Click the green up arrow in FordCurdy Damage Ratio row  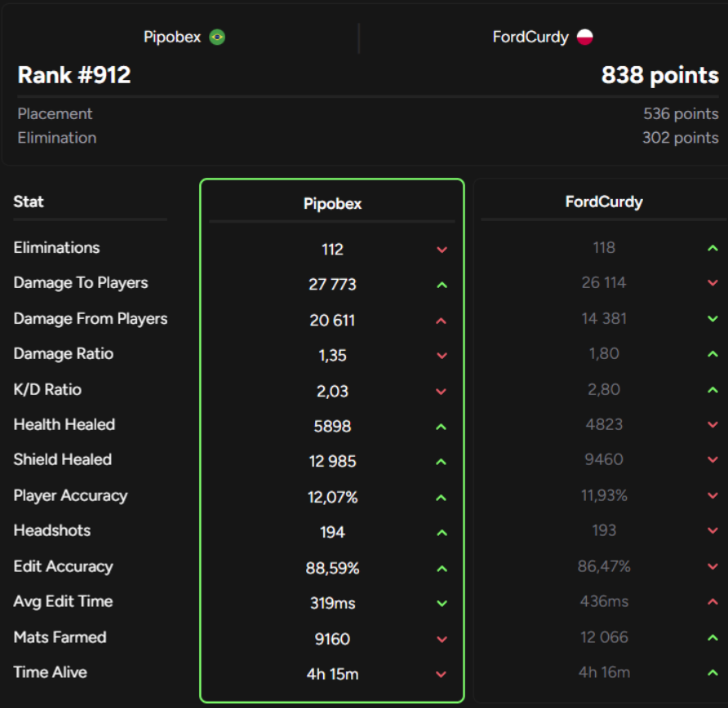712,354
